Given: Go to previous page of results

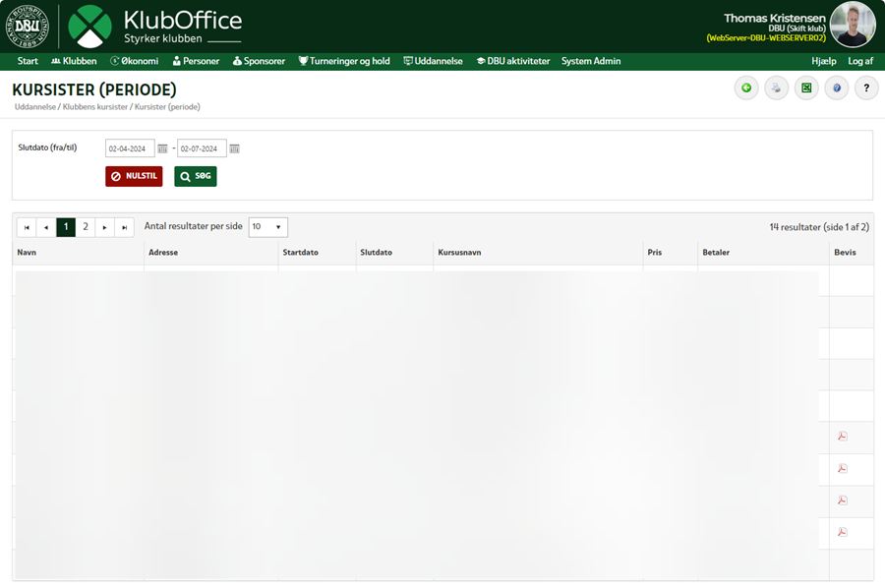Looking at the screenshot, I should pyautogui.click(x=46, y=227).
